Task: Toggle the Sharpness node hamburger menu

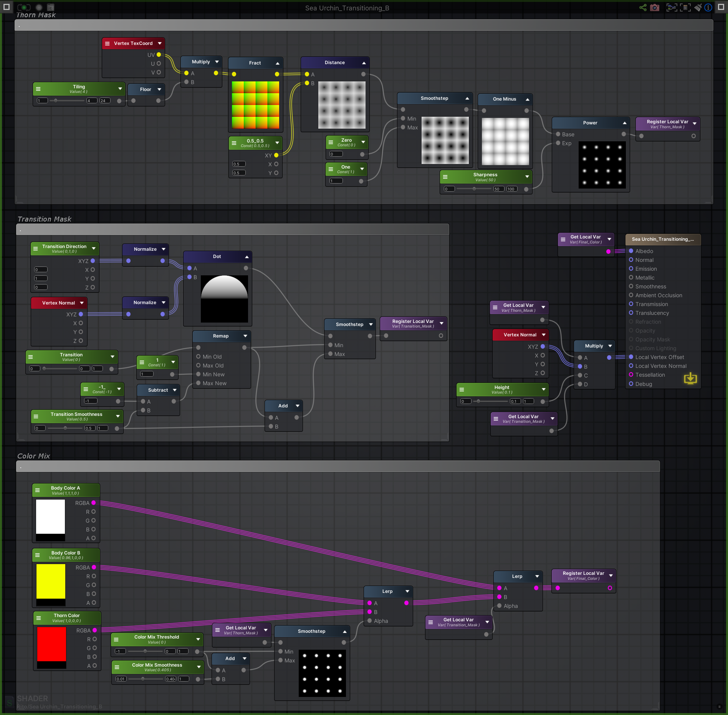Action: point(445,177)
